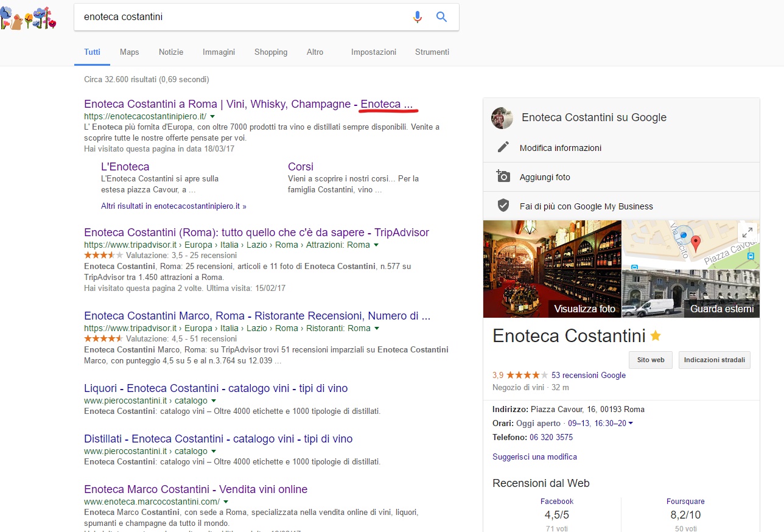Click Altri risultati in enotecacostantinipiero.it
This screenshot has width=784, height=532.
point(173,206)
